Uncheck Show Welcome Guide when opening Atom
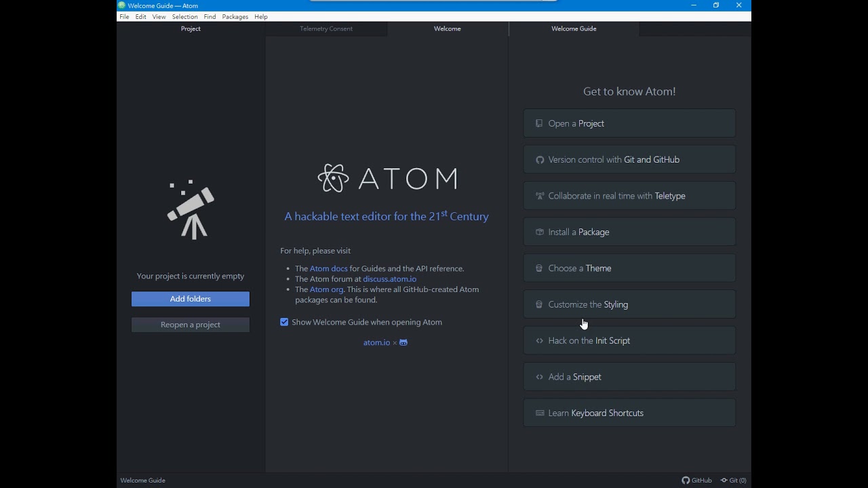This screenshot has width=868, height=488. (x=284, y=322)
